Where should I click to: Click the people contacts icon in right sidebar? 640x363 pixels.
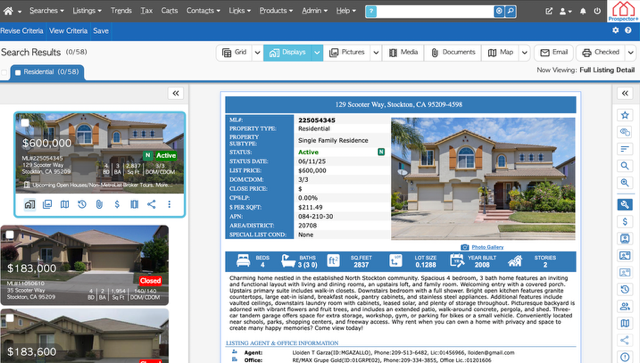point(625,306)
